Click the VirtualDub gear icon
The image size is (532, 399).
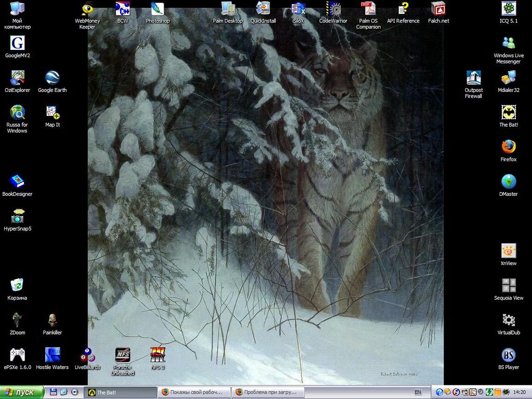point(509,321)
